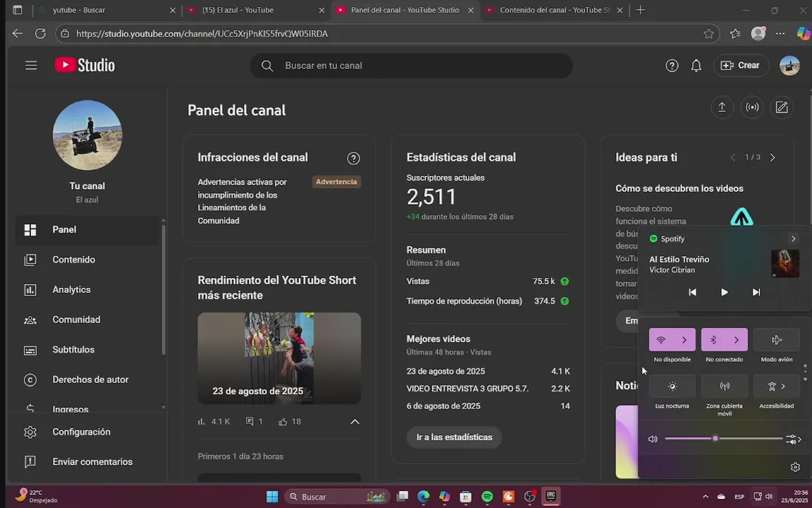Open the notifications bell
Screen dimensions: 812x508
tap(696, 66)
